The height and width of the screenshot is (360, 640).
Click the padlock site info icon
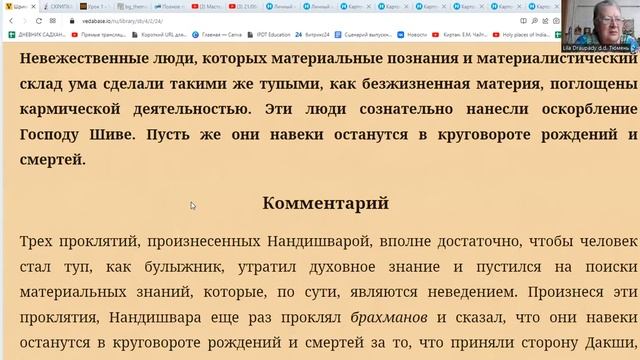72,21
